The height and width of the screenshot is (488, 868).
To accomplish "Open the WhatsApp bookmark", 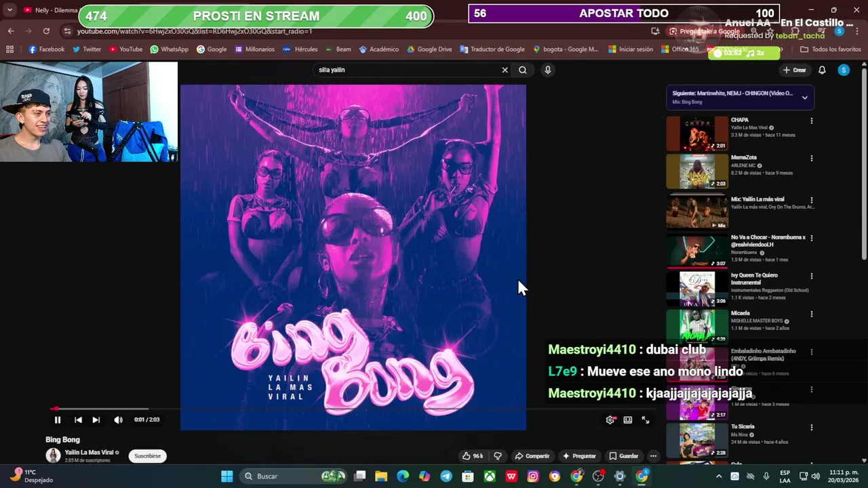I will click(x=170, y=49).
